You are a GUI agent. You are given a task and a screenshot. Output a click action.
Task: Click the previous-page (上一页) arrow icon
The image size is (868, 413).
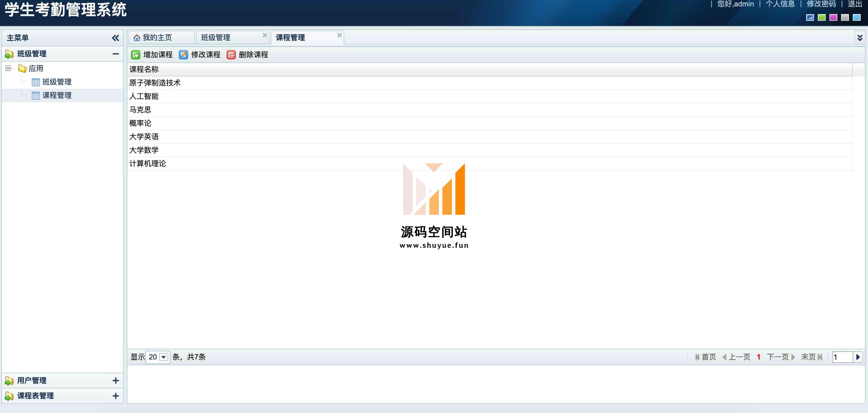(724, 357)
